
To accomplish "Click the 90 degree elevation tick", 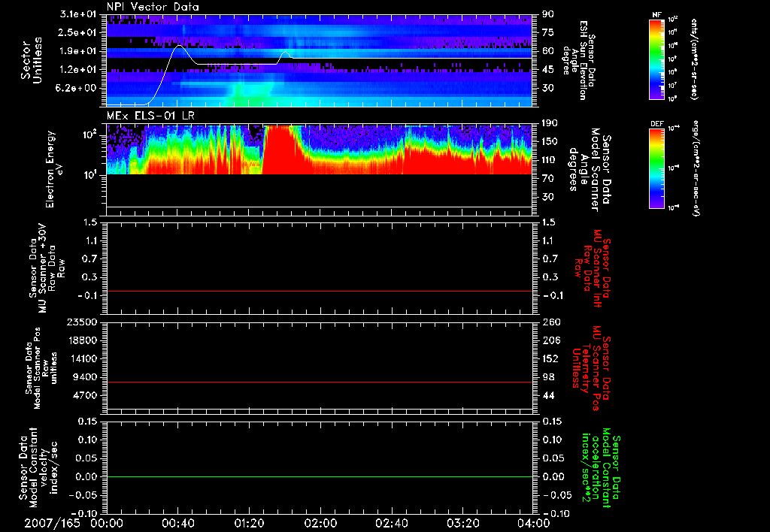I will click(x=548, y=14).
